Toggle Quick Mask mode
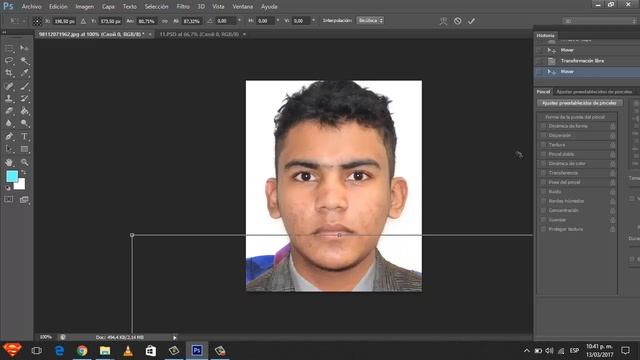Screen dimensions: 640x360 9,199
